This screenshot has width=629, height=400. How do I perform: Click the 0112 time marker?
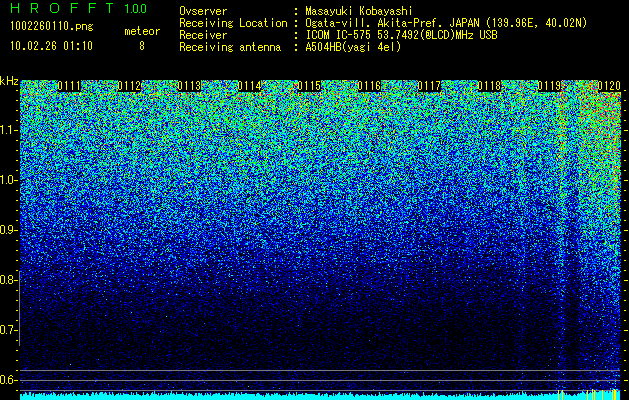point(129,86)
